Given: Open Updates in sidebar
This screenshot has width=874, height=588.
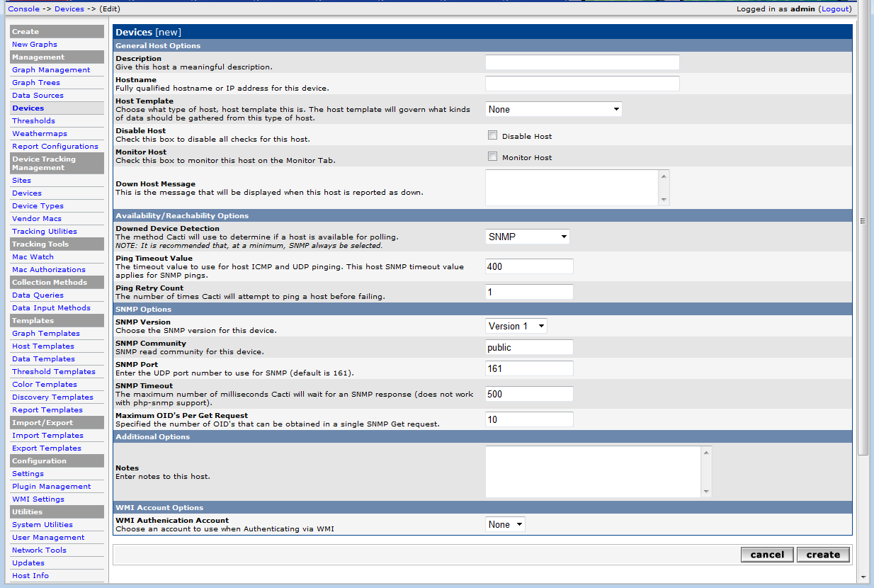Looking at the screenshot, I should 28,562.
